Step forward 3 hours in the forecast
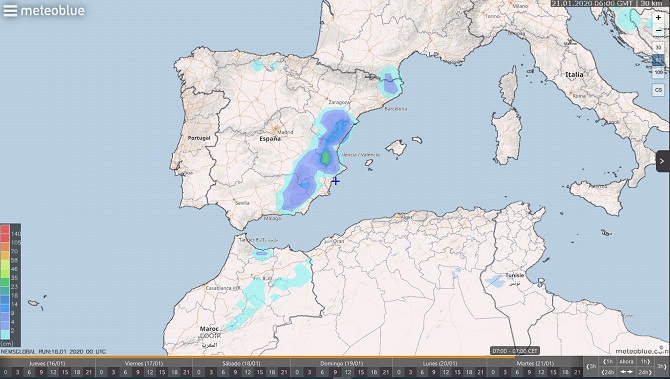670x379 pixels. 661,367
